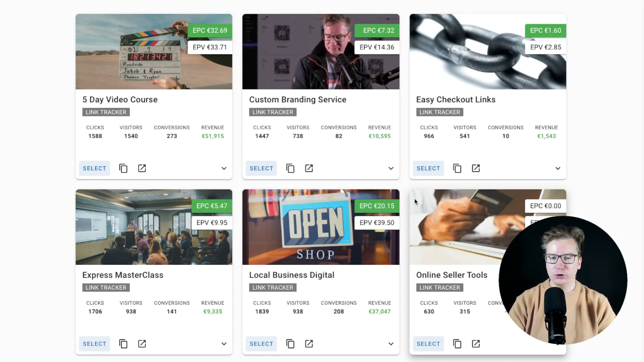Copy the Express MasterClass link
Image resolution: width=644 pixels, height=362 pixels.
(x=123, y=344)
